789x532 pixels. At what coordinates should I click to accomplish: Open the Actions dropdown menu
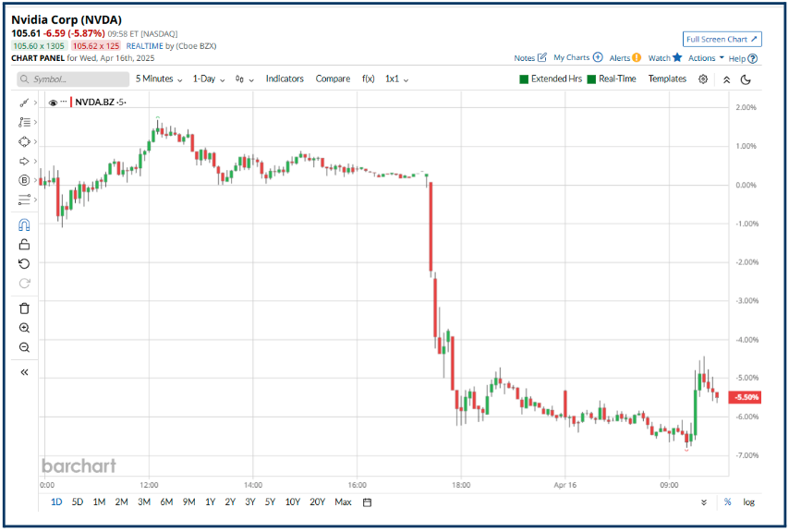pos(702,57)
